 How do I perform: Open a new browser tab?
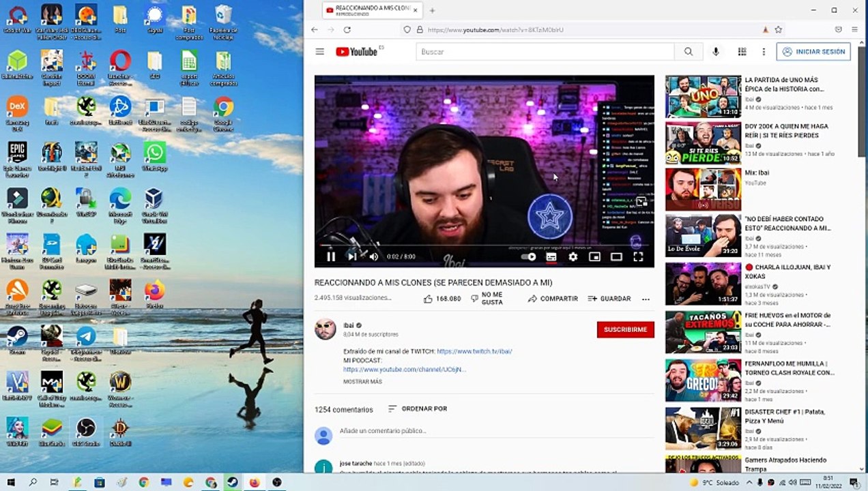point(432,10)
